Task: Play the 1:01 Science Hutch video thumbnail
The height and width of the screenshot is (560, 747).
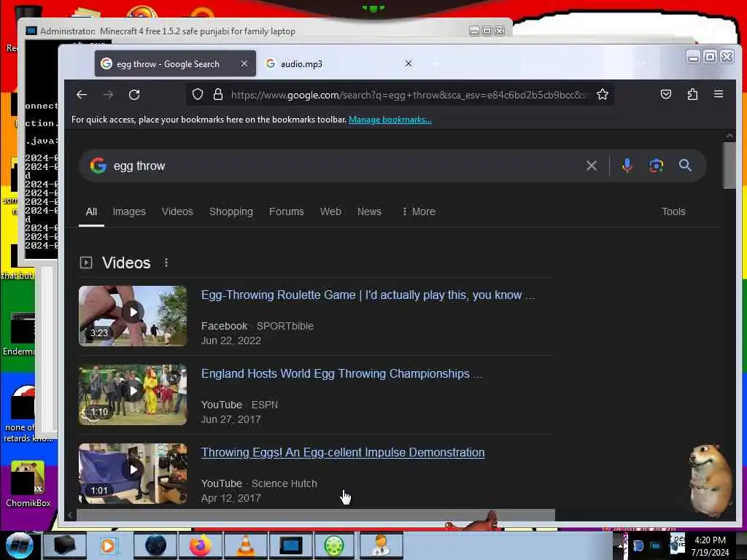Action: (x=133, y=473)
